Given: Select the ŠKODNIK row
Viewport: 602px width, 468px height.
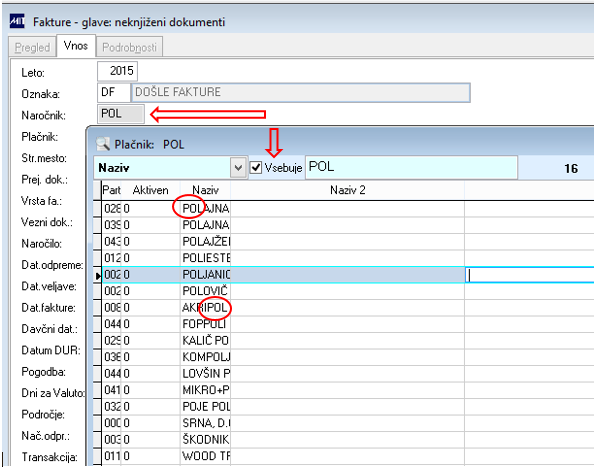Looking at the screenshot, I should click(x=348, y=440).
